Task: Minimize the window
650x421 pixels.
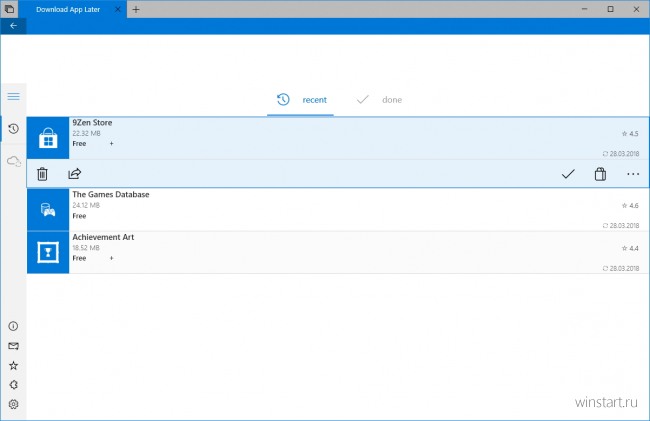Action: point(585,9)
